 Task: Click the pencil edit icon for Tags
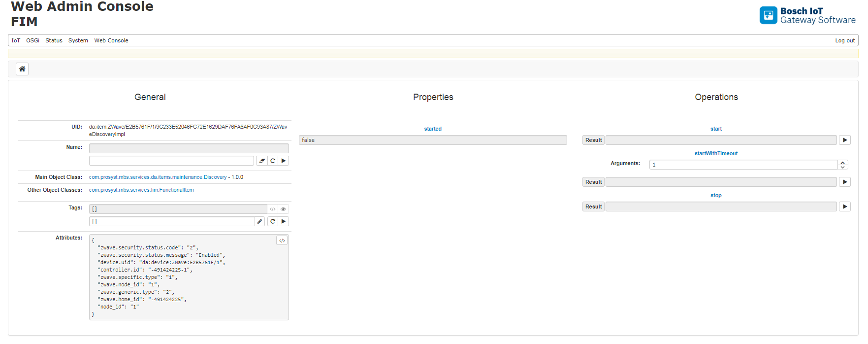260,222
